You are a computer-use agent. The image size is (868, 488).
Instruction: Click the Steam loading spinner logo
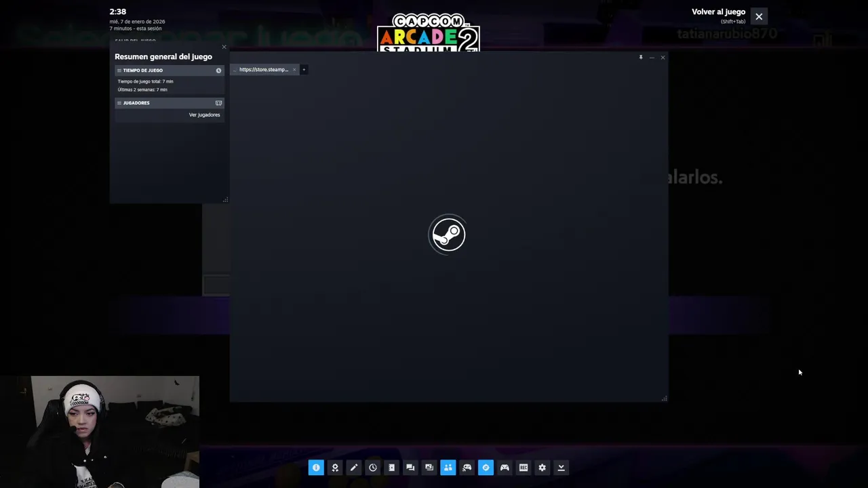(448, 235)
